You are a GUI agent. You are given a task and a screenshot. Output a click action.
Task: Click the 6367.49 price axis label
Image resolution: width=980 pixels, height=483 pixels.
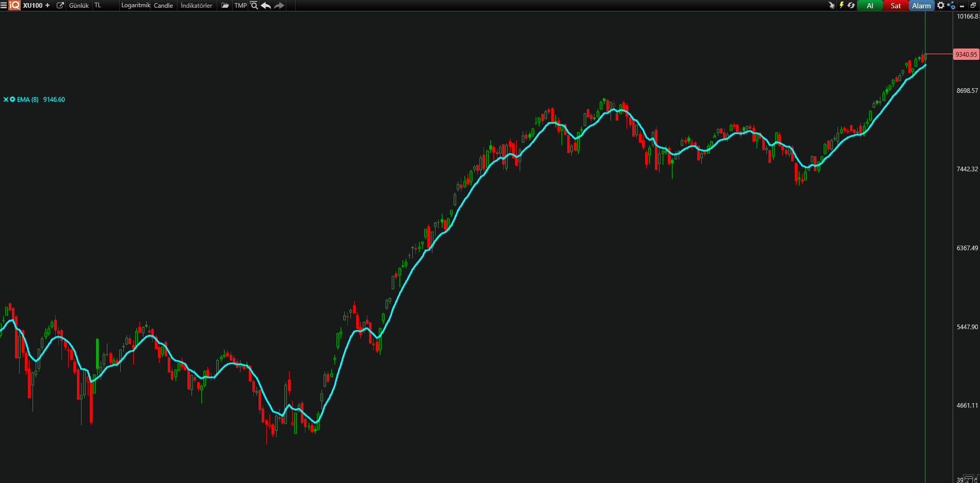pos(967,248)
